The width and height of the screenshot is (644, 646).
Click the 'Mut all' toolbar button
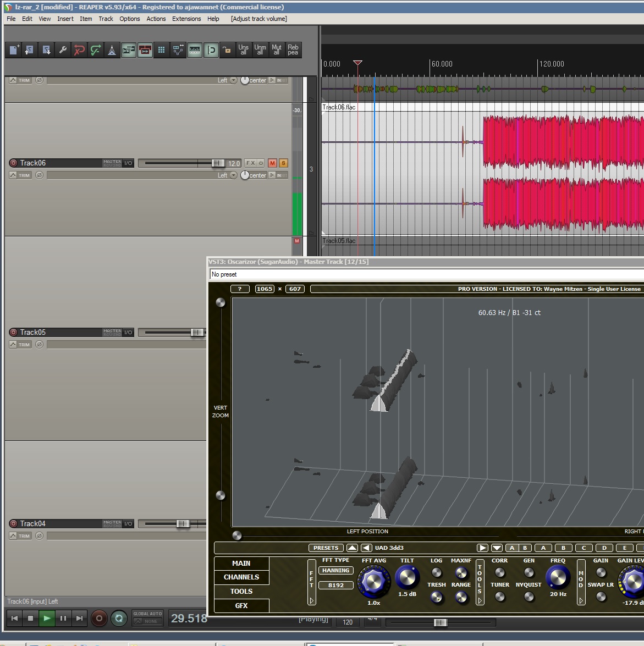tap(277, 50)
